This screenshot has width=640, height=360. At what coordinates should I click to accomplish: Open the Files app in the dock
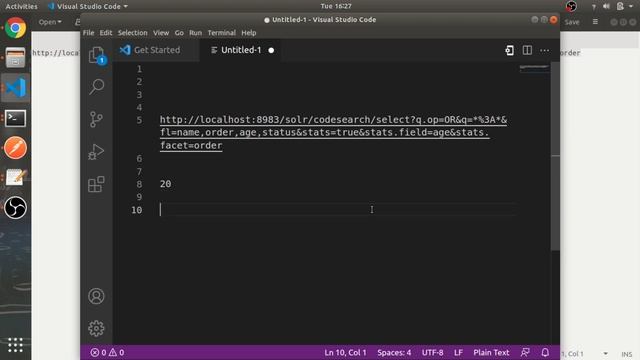point(16,58)
